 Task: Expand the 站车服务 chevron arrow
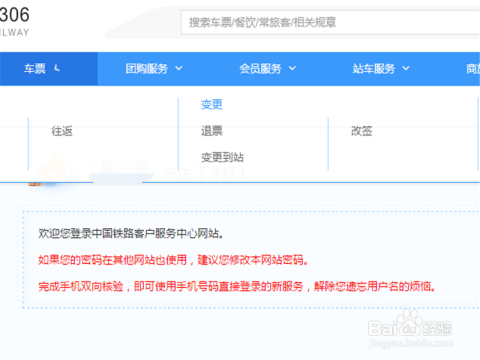pyautogui.click(x=406, y=68)
